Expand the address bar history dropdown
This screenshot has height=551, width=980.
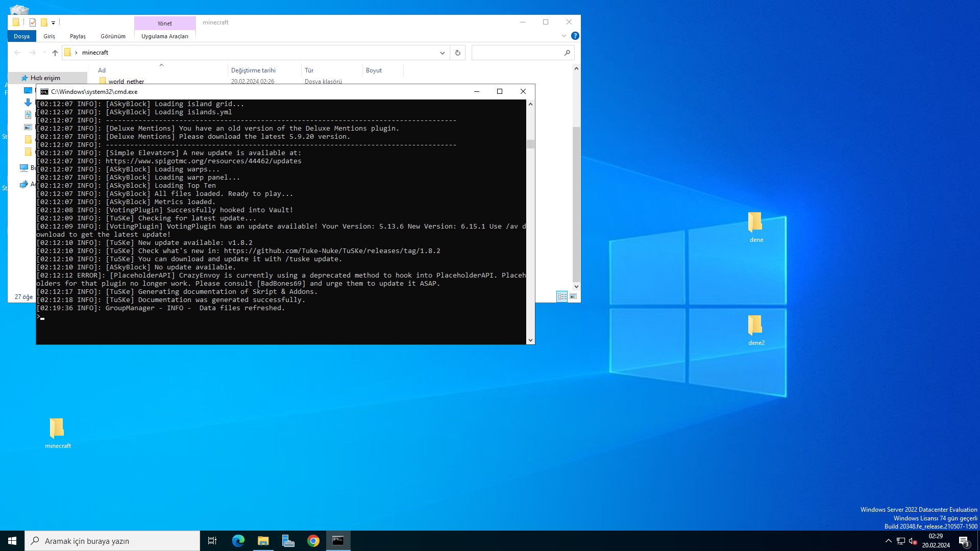pyautogui.click(x=442, y=53)
